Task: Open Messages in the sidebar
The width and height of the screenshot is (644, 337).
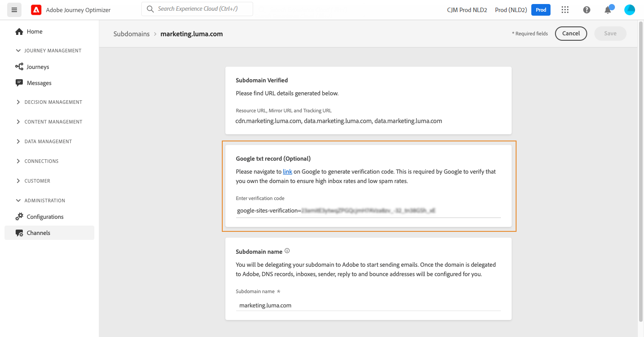Action: point(39,83)
